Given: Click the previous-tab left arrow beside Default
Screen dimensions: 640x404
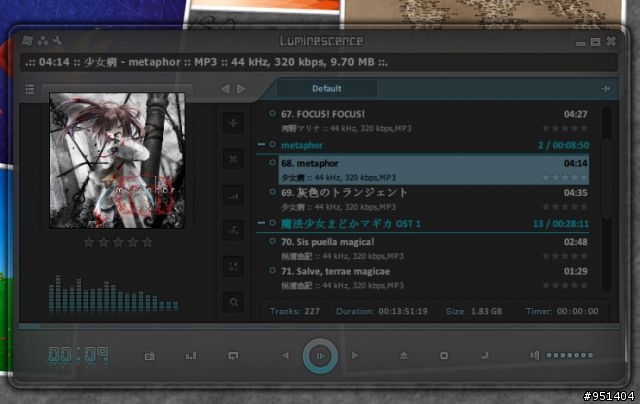Looking at the screenshot, I should pos(225,89).
